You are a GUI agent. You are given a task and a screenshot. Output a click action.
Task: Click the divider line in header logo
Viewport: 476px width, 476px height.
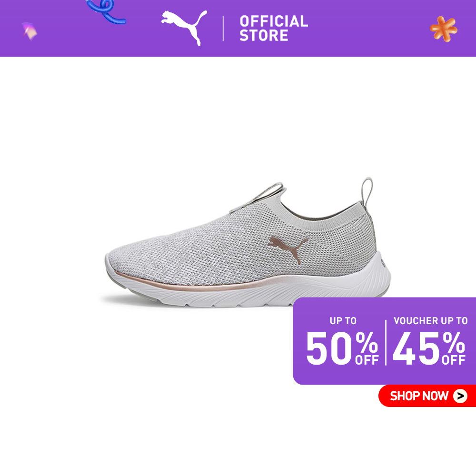pos(223,29)
